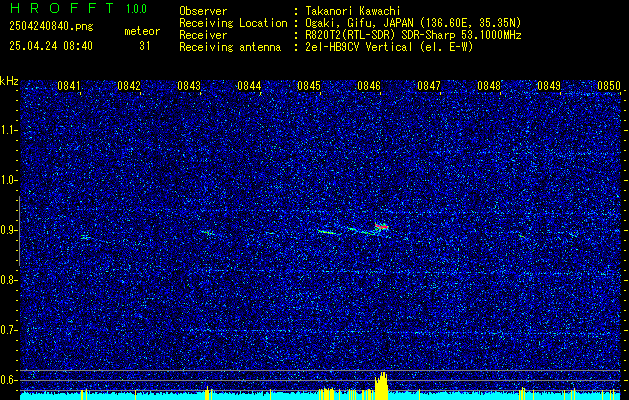Click the HROFFT title text

61,8
